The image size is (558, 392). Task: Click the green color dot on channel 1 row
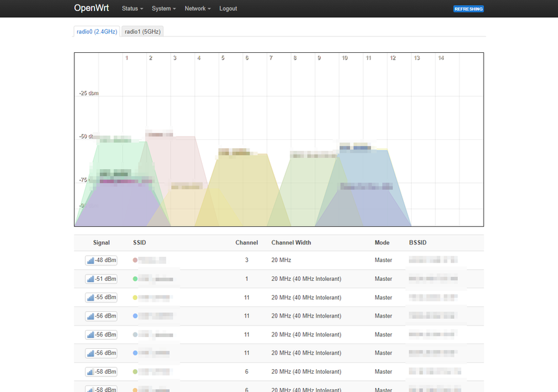135,279
